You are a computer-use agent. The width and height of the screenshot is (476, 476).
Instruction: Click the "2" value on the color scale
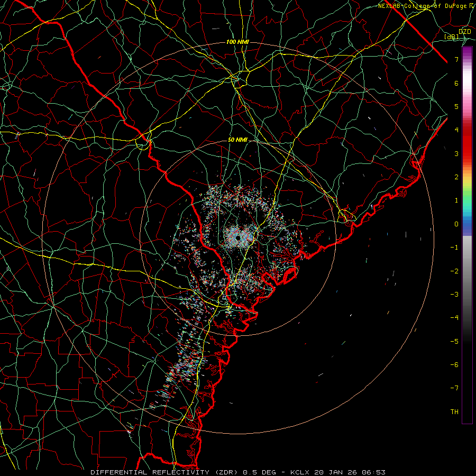pos(456,177)
